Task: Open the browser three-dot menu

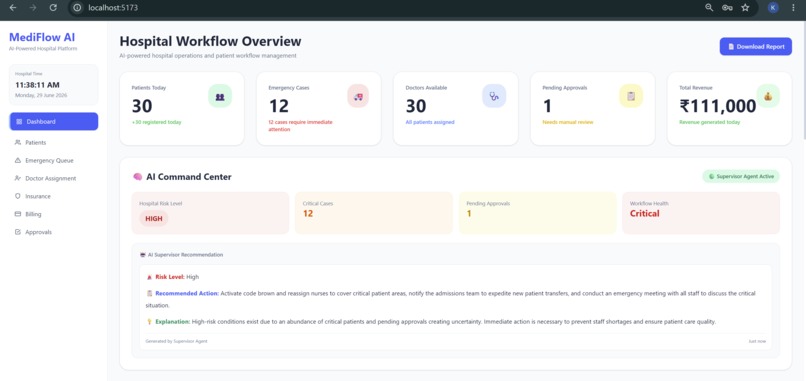Action: [794, 8]
